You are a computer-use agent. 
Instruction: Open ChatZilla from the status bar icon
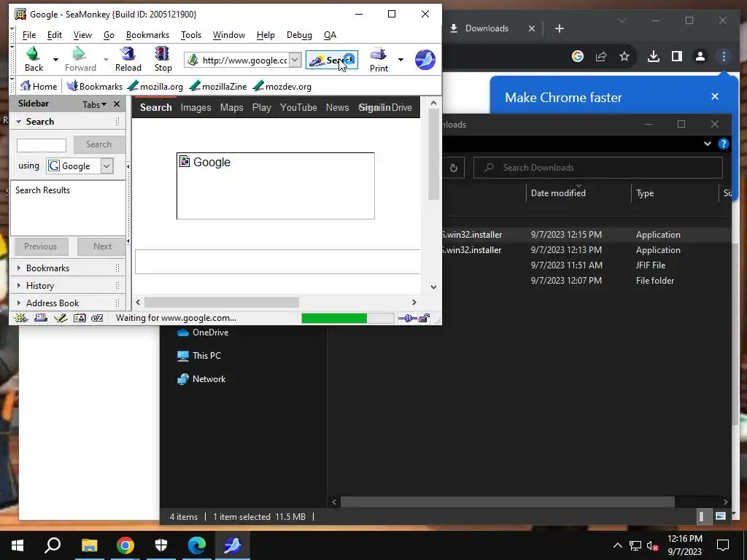click(97, 318)
